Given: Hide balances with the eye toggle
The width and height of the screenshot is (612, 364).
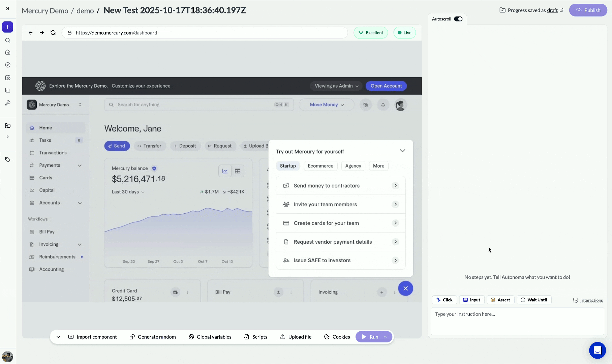Looking at the screenshot, I should (x=365, y=105).
